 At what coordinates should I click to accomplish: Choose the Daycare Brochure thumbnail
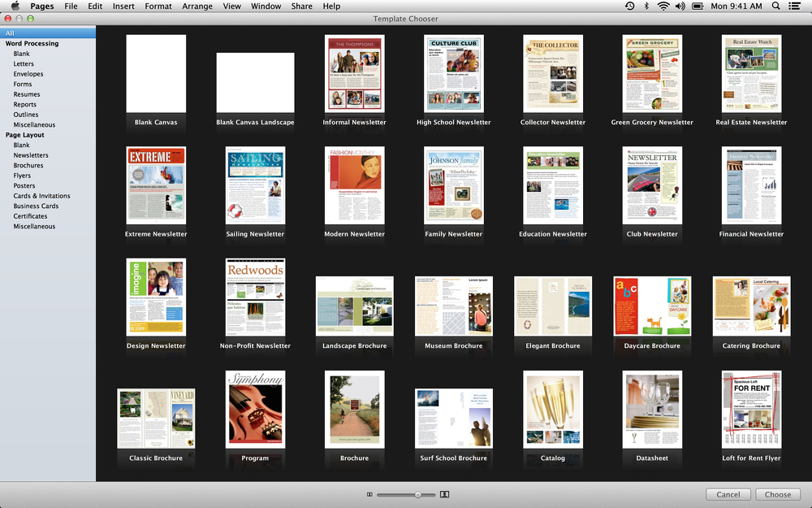652,306
